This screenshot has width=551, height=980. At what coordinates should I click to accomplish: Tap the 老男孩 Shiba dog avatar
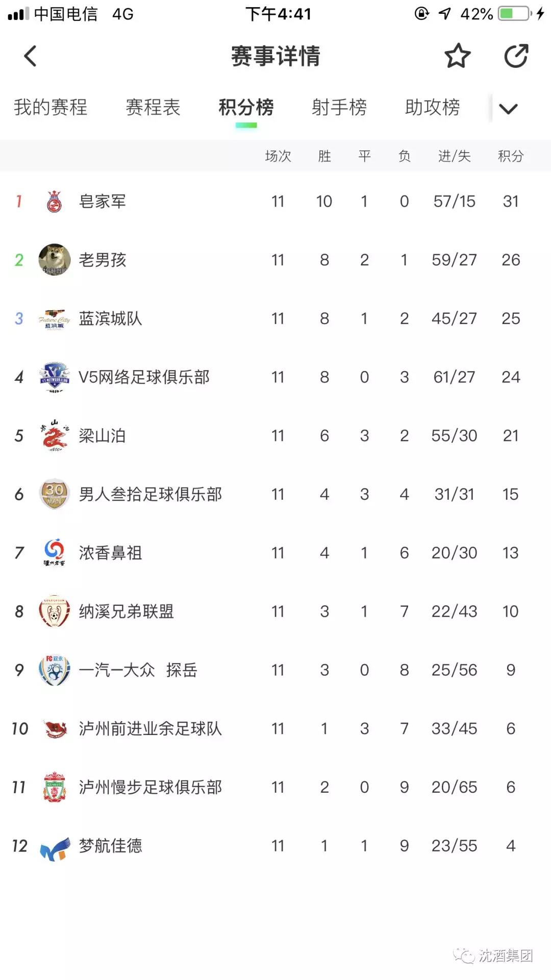tap(55, 259)
